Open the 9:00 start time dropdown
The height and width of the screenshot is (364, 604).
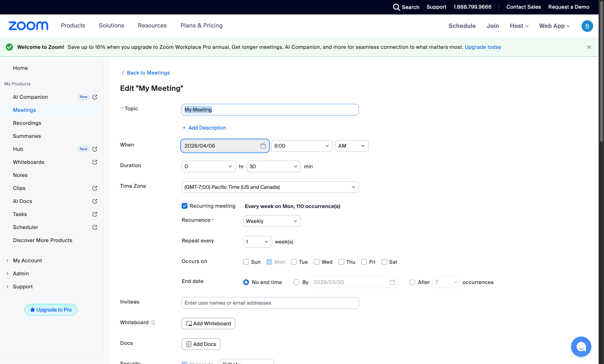pos(302,146)
